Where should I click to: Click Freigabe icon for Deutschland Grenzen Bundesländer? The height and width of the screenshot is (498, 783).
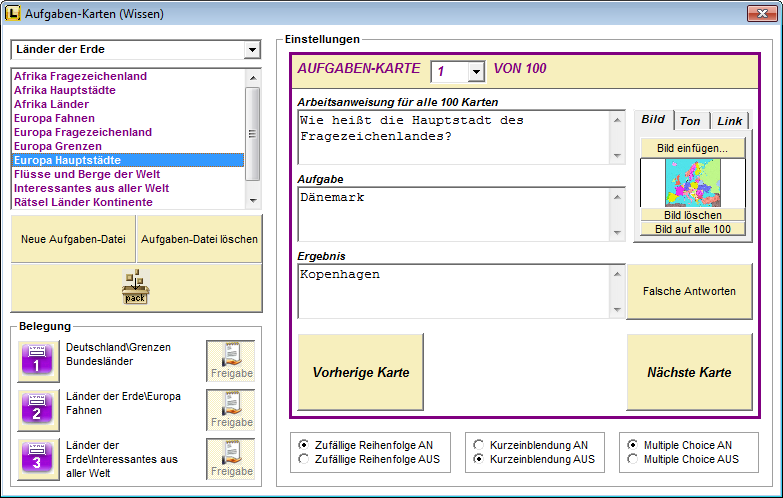pos(231,361)
